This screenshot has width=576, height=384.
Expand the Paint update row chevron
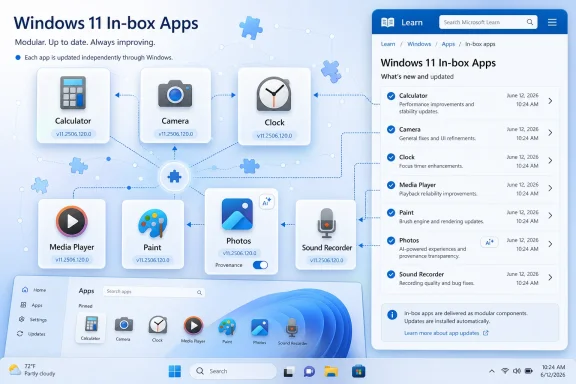[x=550, y=216]
